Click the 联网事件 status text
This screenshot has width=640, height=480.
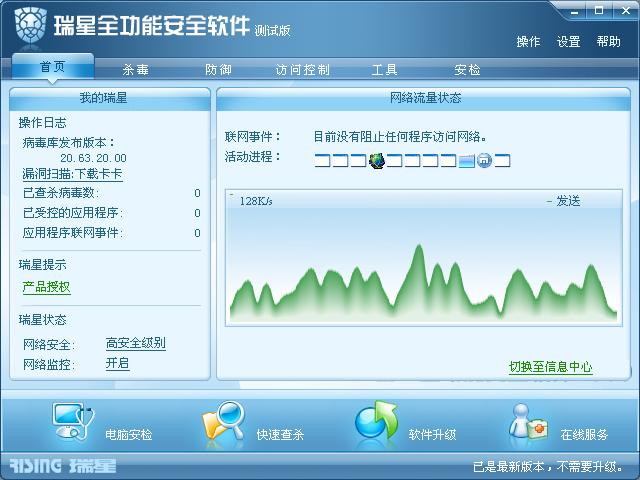(400, 136)
